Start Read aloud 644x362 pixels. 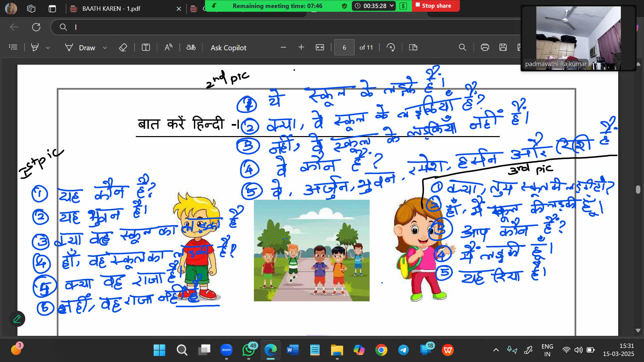point(168,47)
